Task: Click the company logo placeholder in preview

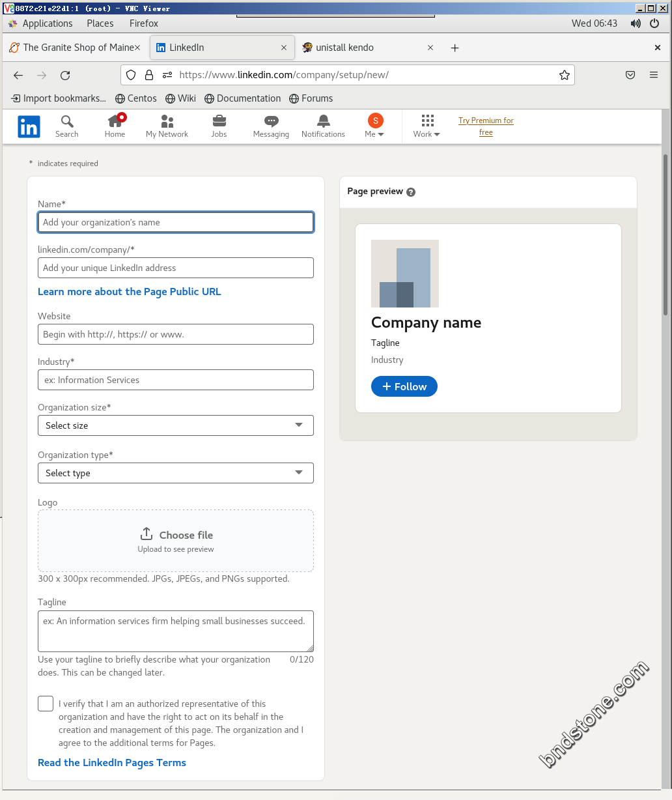Action: point(405,274)
